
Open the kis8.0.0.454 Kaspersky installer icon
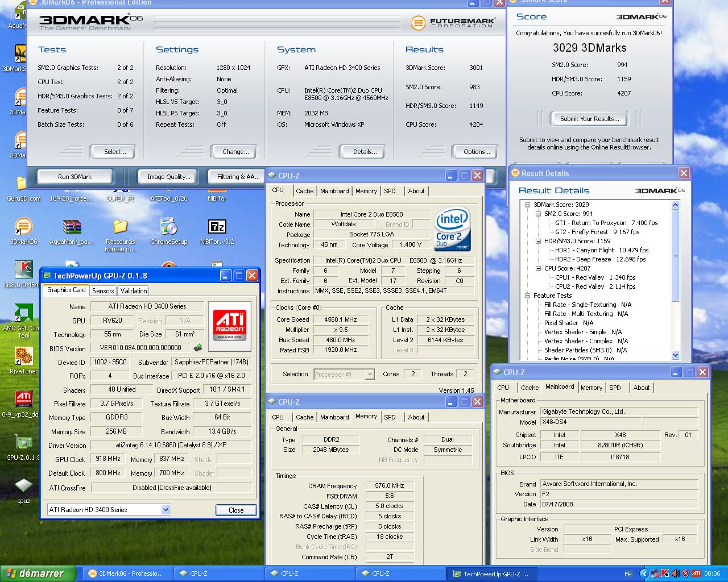(23, 270)
